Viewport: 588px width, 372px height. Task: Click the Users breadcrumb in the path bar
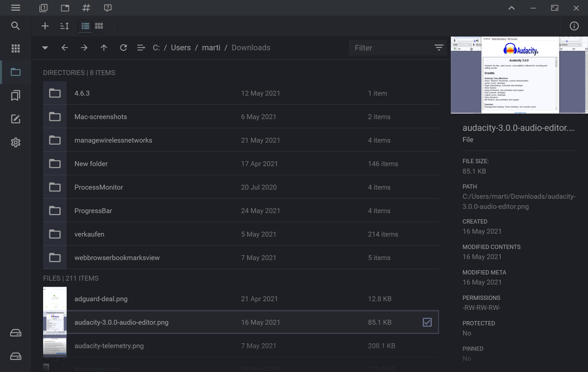[181, 48]
